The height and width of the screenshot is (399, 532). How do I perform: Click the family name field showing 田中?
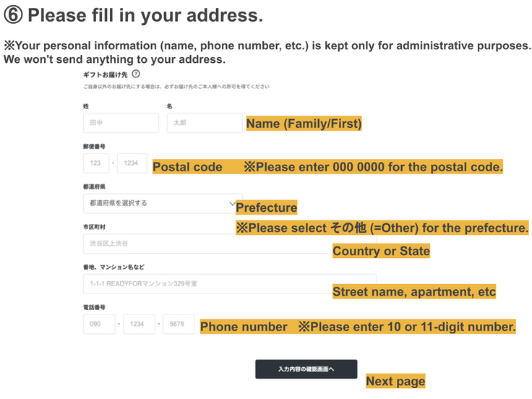pyautogui.click(x=121, y=123)
